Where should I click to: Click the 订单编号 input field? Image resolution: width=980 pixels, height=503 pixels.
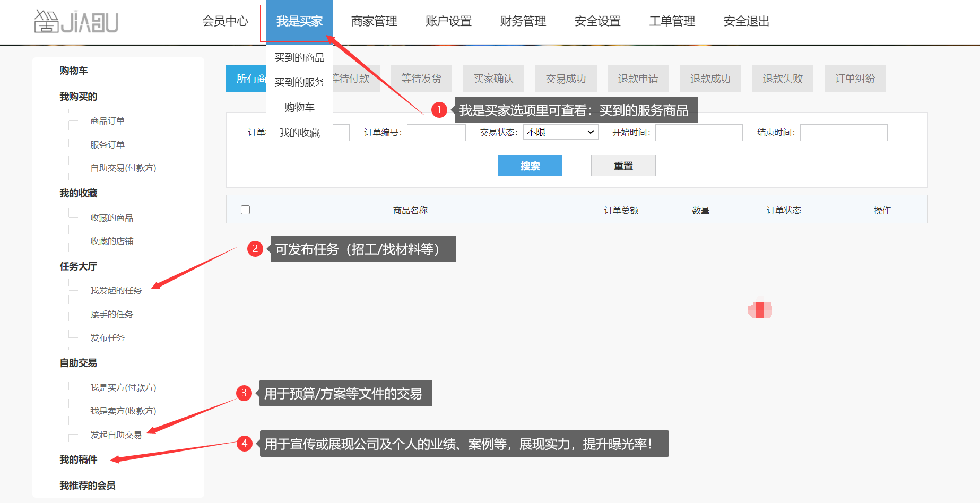pos(436,133)
